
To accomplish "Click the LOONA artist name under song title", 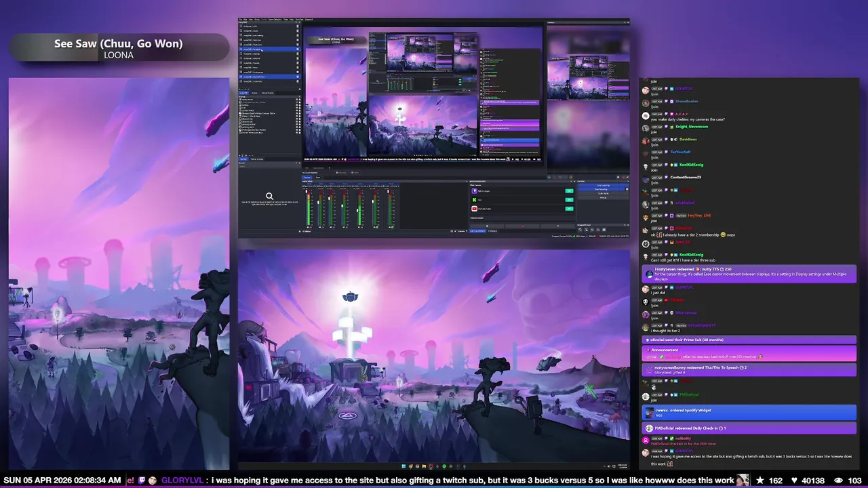I will point(119,55).
